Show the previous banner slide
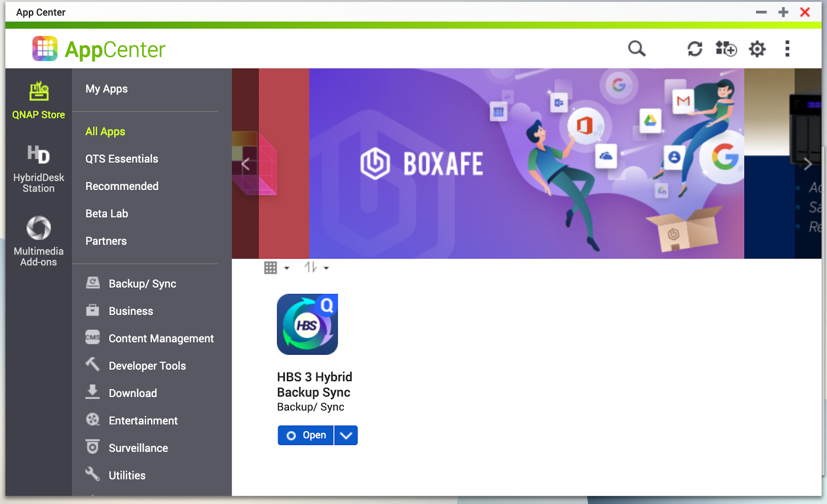The height and width of the screenshot is (504, 827). pos(246,165)
